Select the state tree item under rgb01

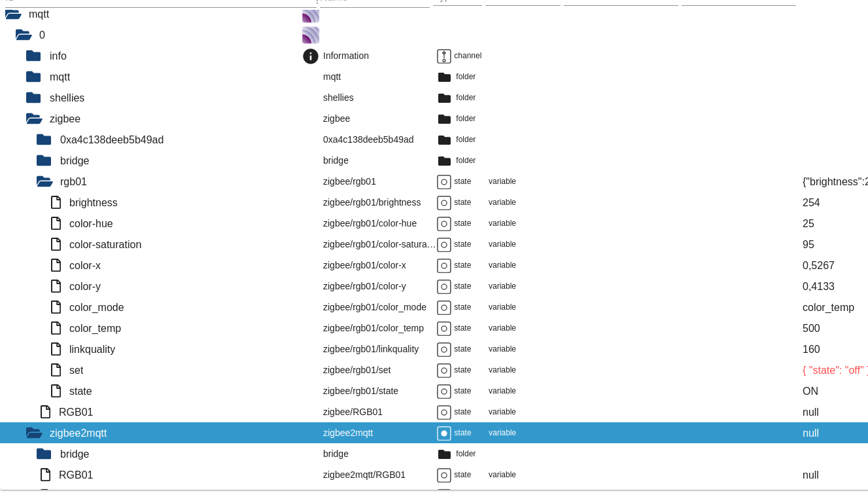pyautogui.click(x=80, y=391)
